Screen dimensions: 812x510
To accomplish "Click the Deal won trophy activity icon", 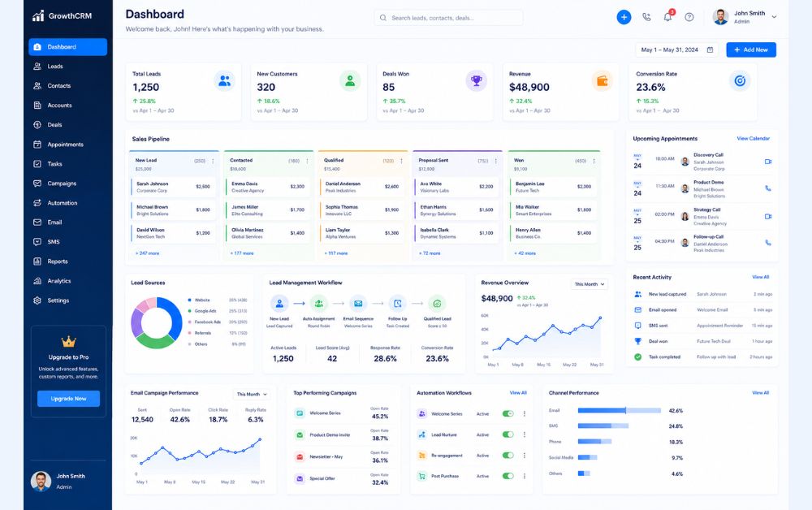I will tap(638, 341).
